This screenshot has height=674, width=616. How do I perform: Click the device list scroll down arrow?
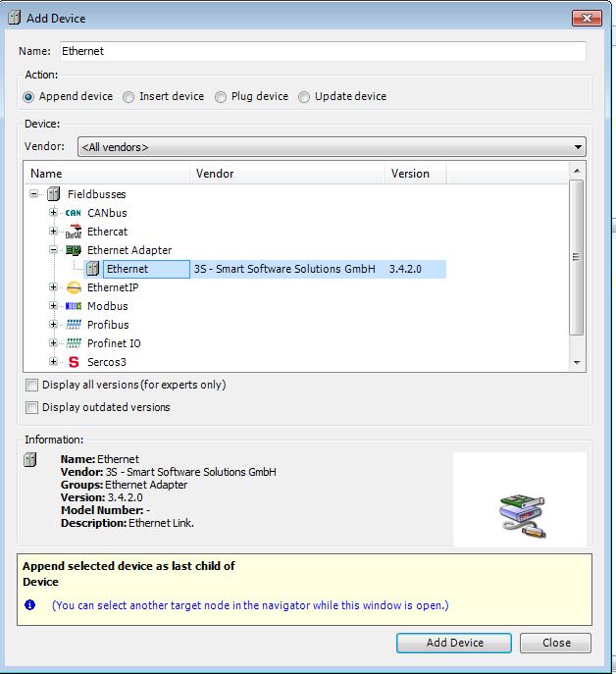click(577, 363)
